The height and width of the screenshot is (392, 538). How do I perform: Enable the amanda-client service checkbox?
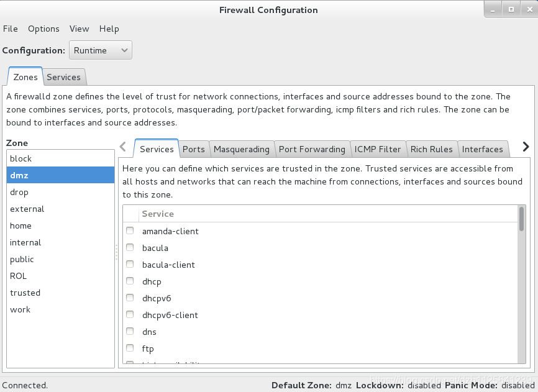pos(130,230)
